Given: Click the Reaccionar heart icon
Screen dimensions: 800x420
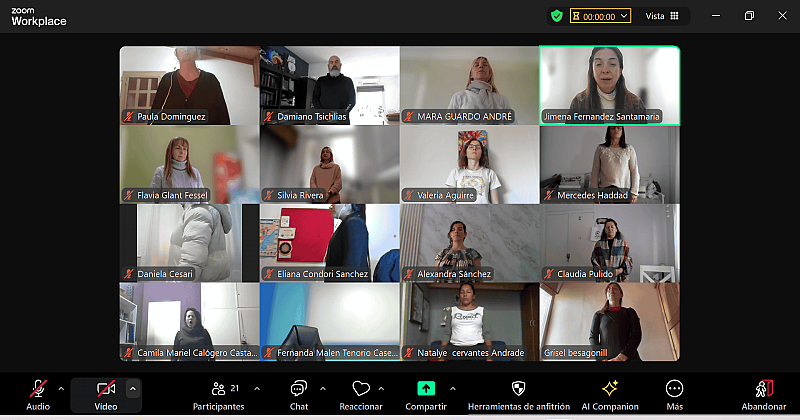Looking at the screenshot, I should [x=361, y=390].
